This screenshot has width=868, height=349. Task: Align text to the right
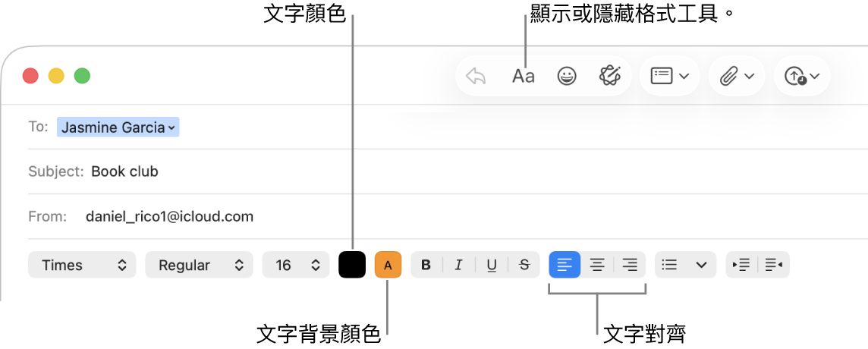point(630,265)
